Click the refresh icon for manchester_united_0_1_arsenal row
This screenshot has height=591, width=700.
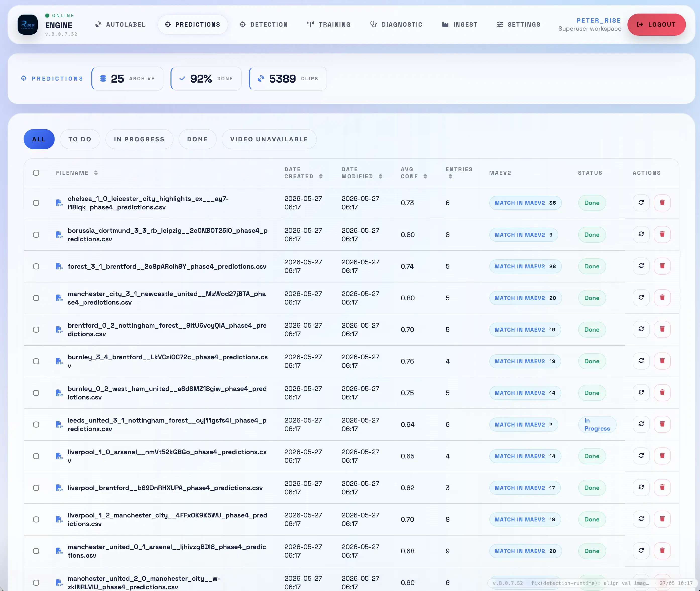tap(641, 551)
